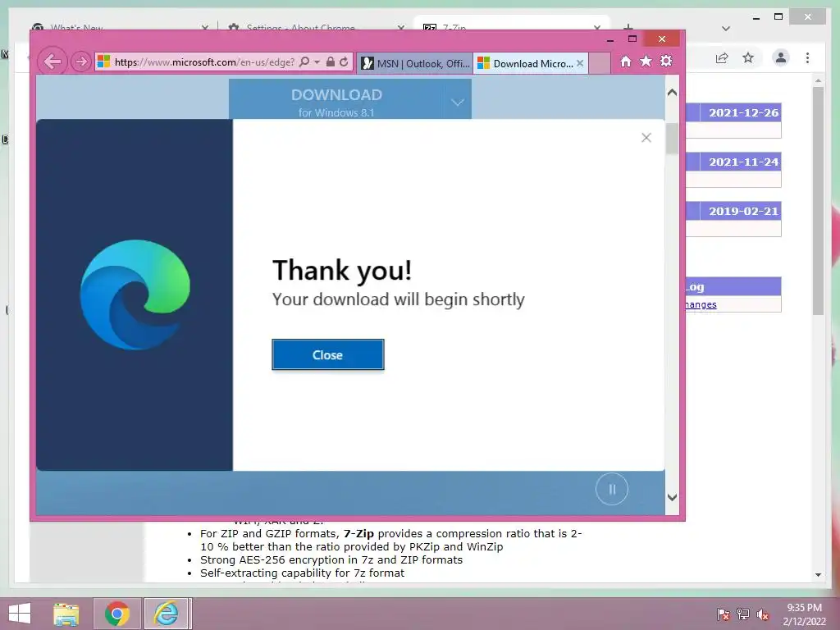Image resolution: width=840 pixels, height=630 pixels.
Task: Open IE home page icon
Action: pyautogui.click(x=626, y=62)
